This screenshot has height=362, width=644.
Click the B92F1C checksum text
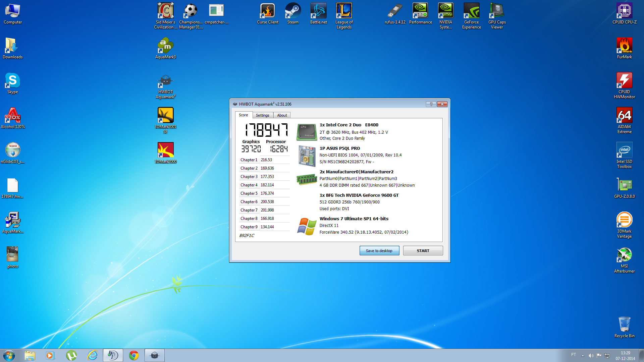pos(247,236)
